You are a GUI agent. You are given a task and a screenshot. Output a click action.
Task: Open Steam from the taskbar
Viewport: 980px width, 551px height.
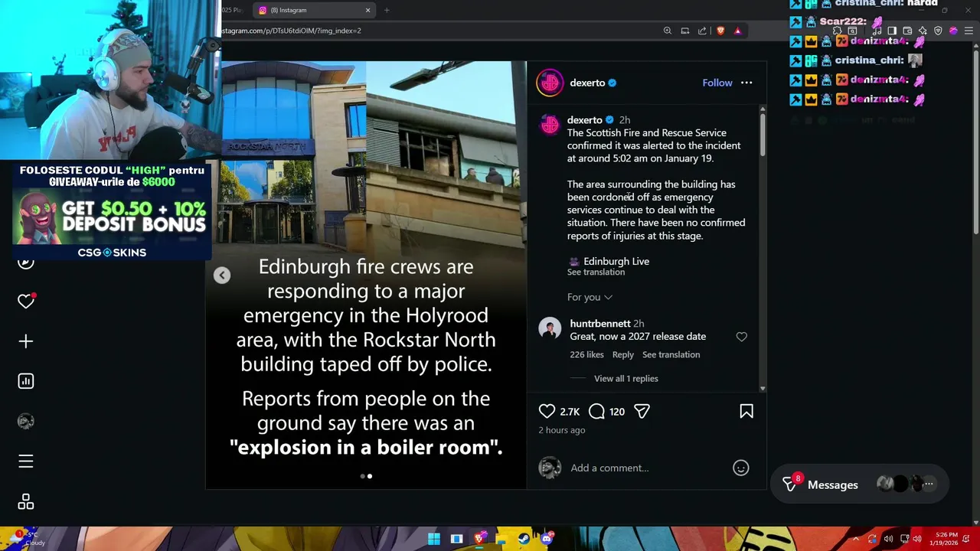point(524,539)
